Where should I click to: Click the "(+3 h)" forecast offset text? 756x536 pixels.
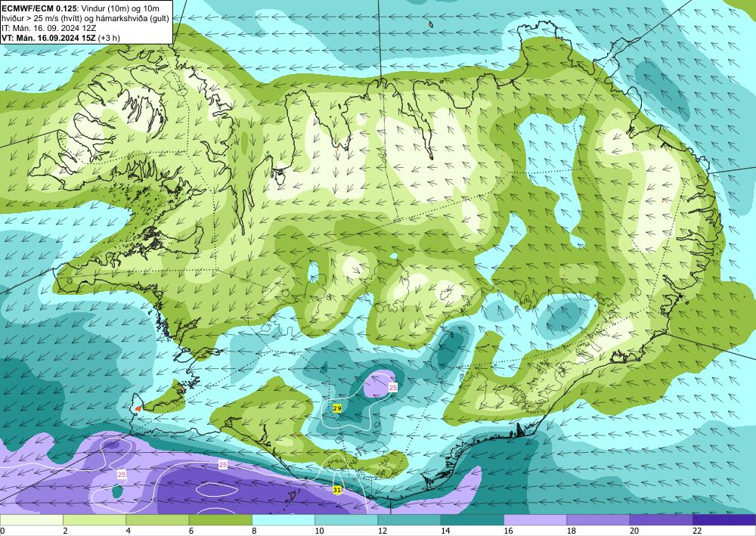[109, 38]
